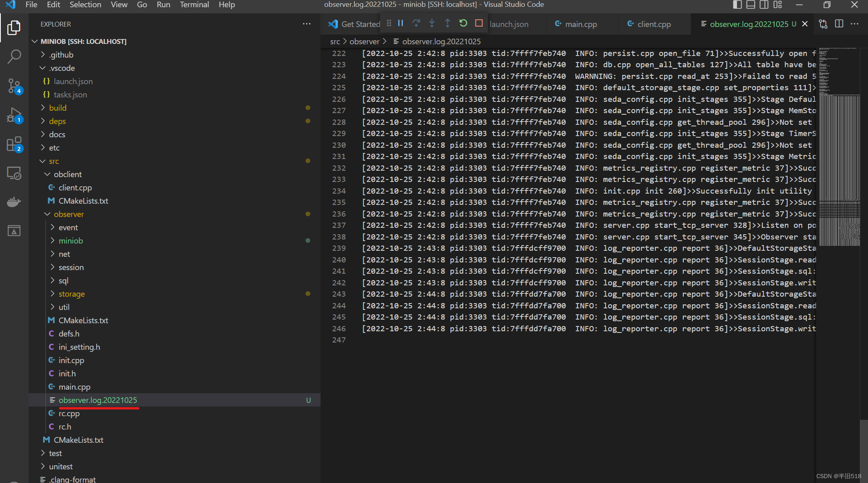Open the Extensions view
This screenshot has height=483, width=868.
point(14,144)
